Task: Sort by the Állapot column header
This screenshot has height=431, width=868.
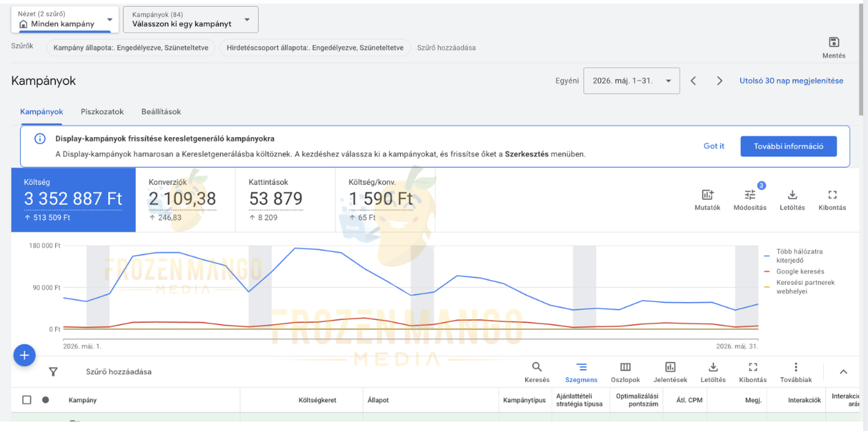Action: coord(378,400)
